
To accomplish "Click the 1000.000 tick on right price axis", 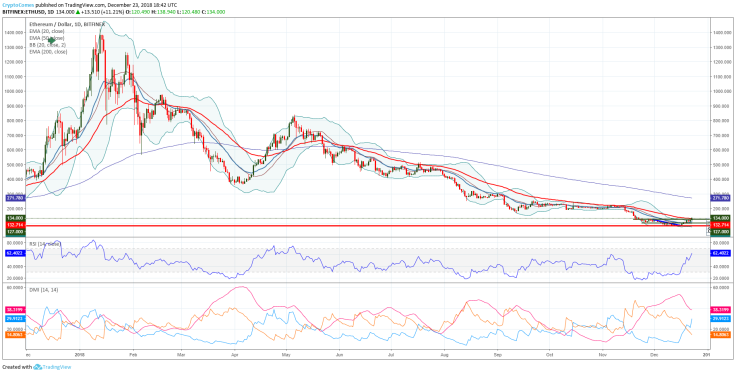I will click(x=722, y=91).
